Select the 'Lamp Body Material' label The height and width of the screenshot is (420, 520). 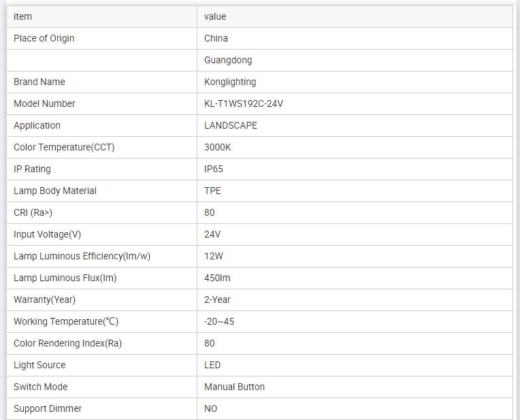55,191
